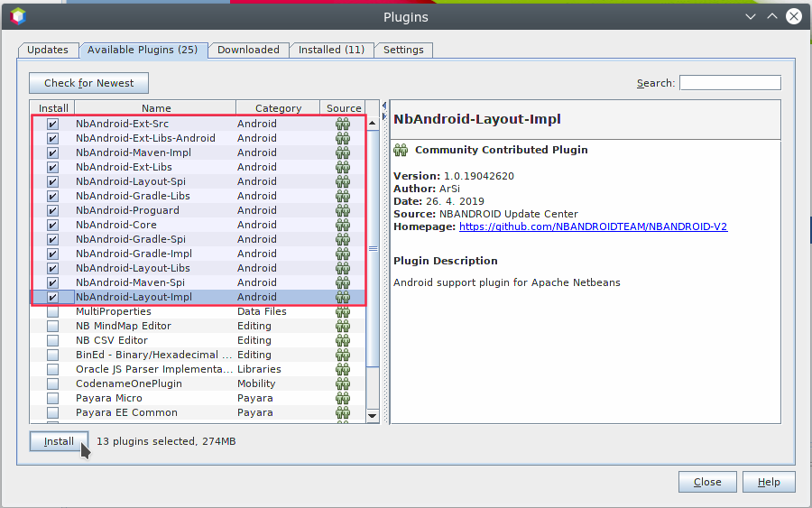This screenshot has height=508, width=812.
Task: Select the Oracle JS Parser Implementa... row
Action: 198,369
